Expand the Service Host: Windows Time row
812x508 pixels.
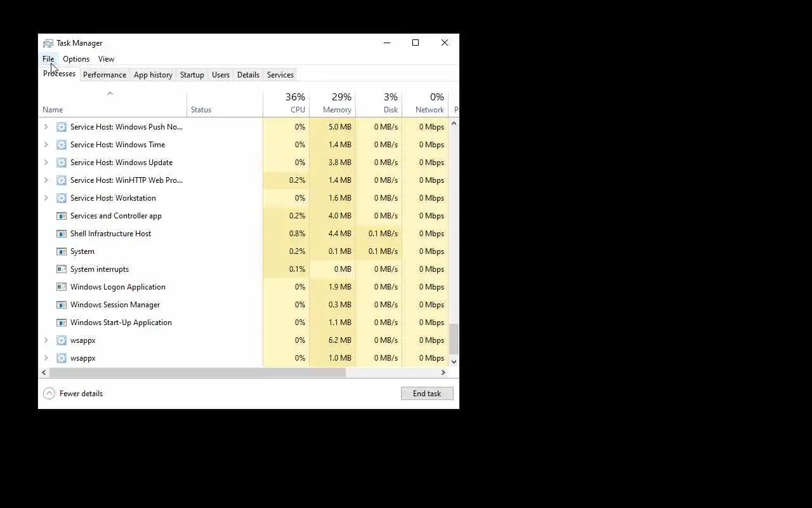46,145
